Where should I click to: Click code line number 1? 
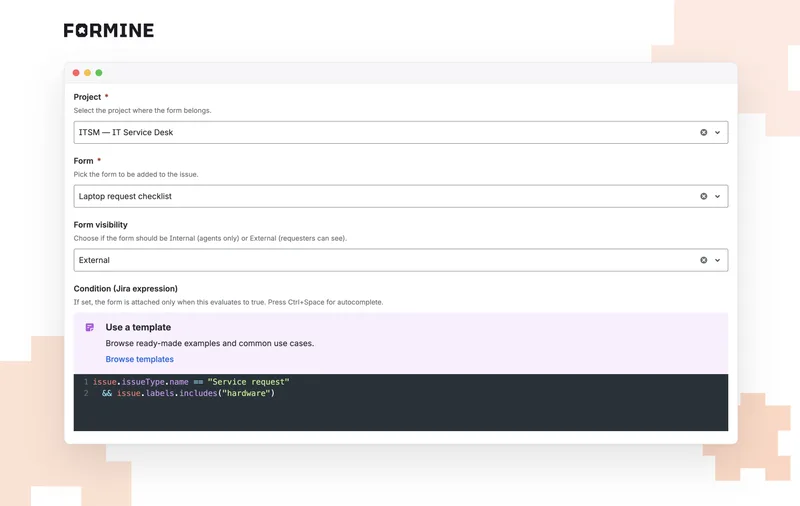coord(86,382)
